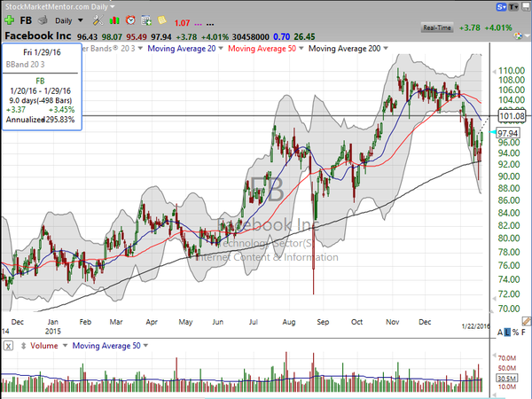Click the T dropdown button

point(513,7)
